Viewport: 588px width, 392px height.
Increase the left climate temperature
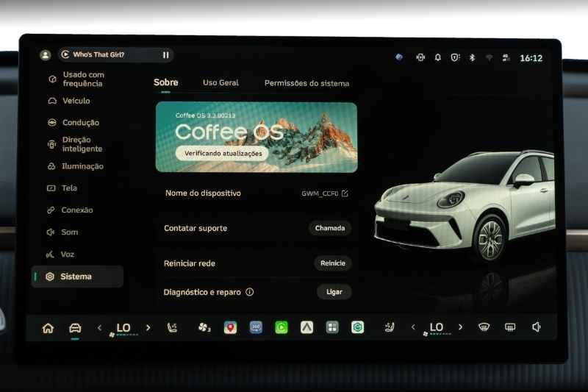point(148,328)
